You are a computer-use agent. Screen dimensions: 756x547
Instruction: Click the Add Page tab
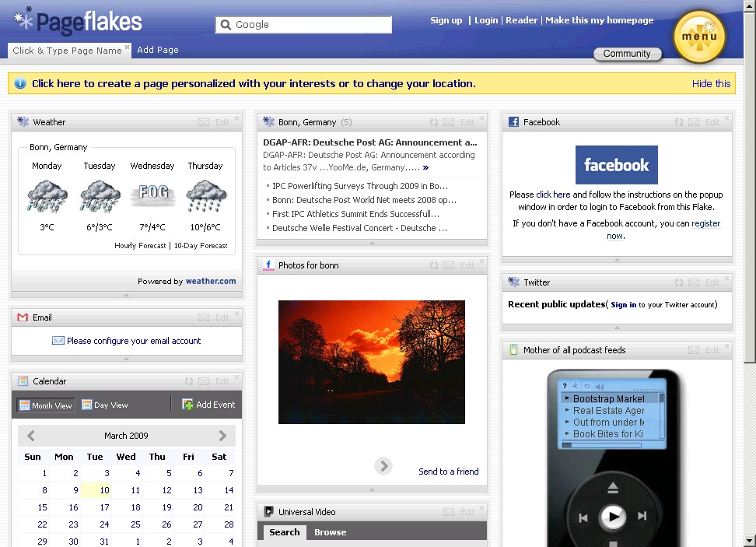coord(158,50)
